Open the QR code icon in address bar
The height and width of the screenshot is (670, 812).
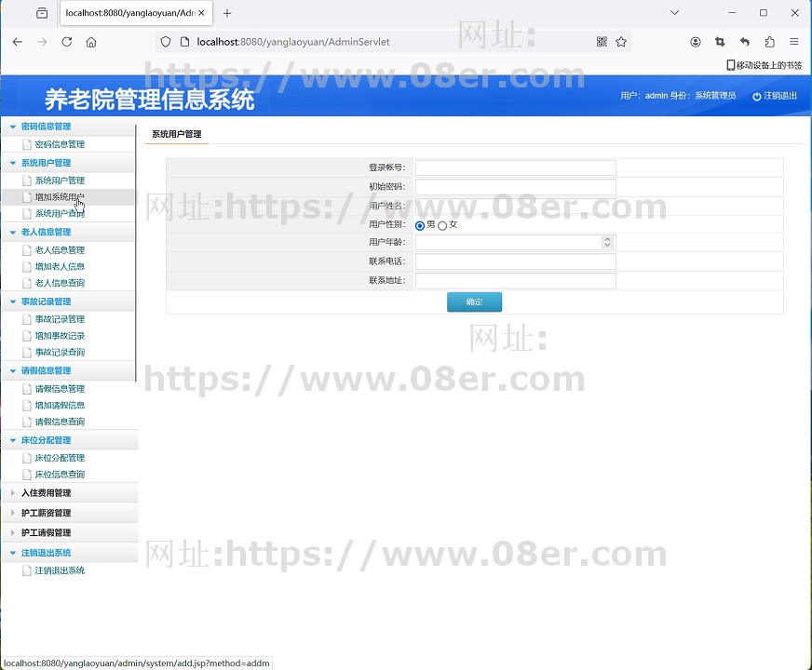[602, 42]
